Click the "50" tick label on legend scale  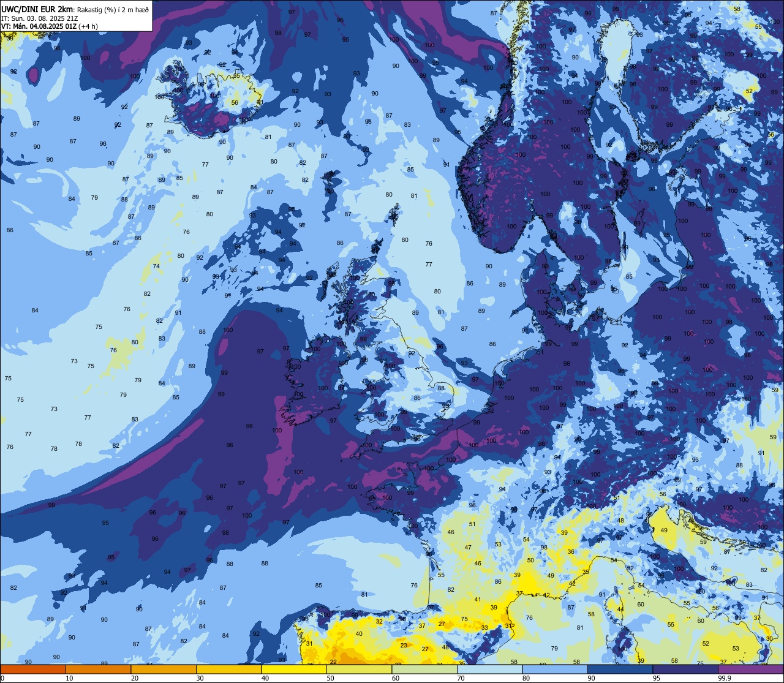click(330, 678)
